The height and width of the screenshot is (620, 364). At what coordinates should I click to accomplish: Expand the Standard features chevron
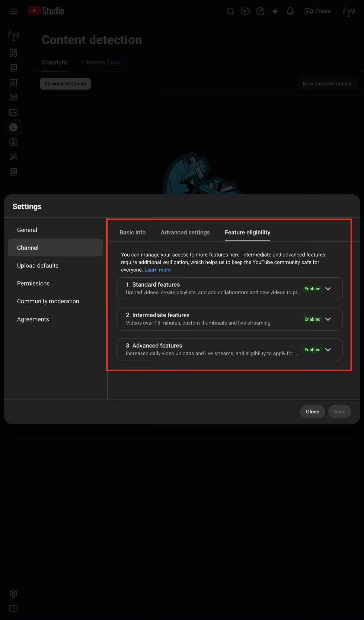(328, 289)
